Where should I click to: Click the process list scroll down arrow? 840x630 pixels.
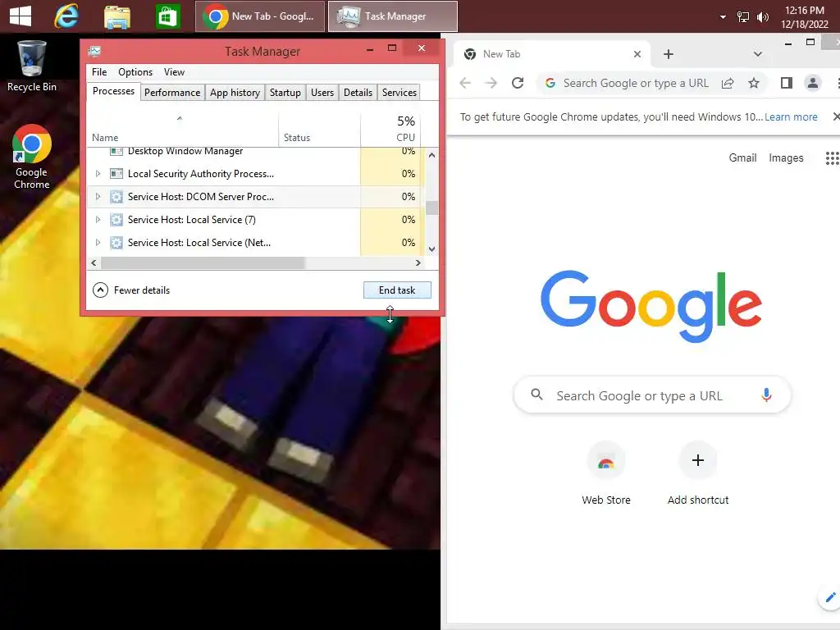(431, 249)
